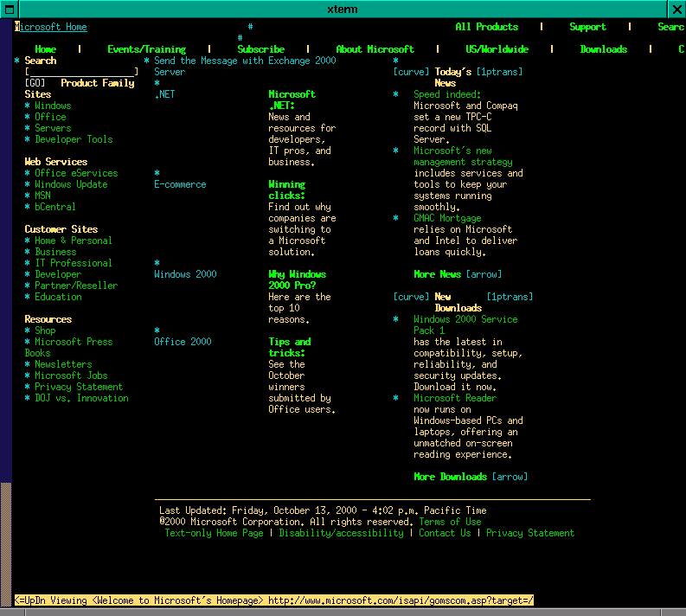
Task: Open the Windows Update link
Action: [x=71, y=185]
